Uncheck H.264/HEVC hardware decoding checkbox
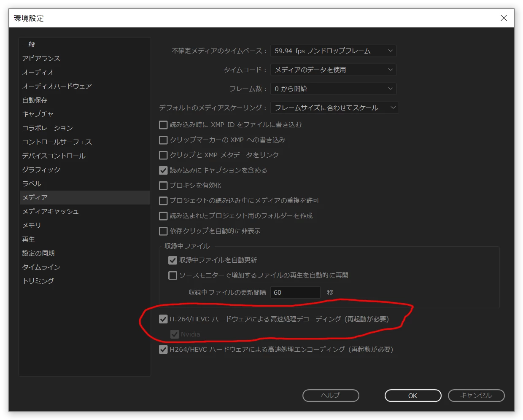This screenshot has width=523, height=420. pyautogui.click(x=163, y=319)
